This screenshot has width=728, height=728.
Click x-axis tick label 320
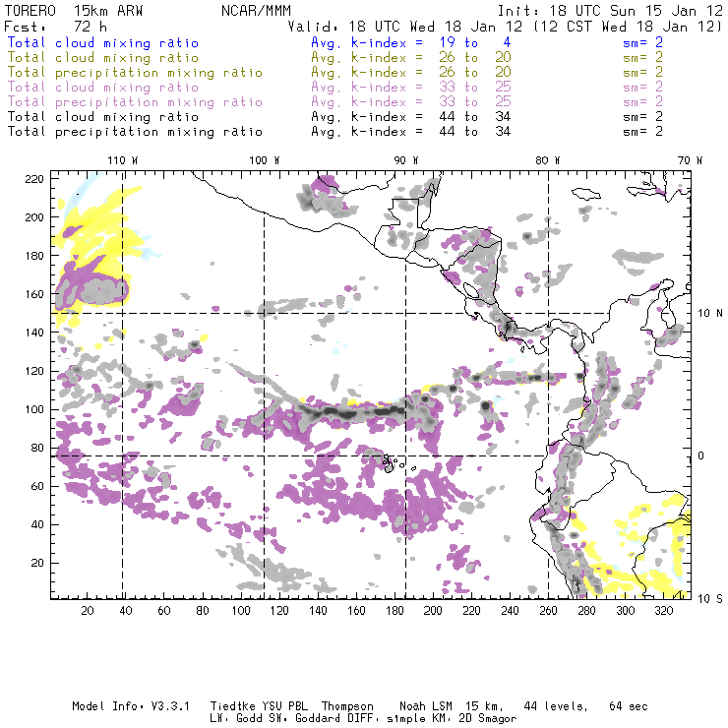(x=661, y=611)
